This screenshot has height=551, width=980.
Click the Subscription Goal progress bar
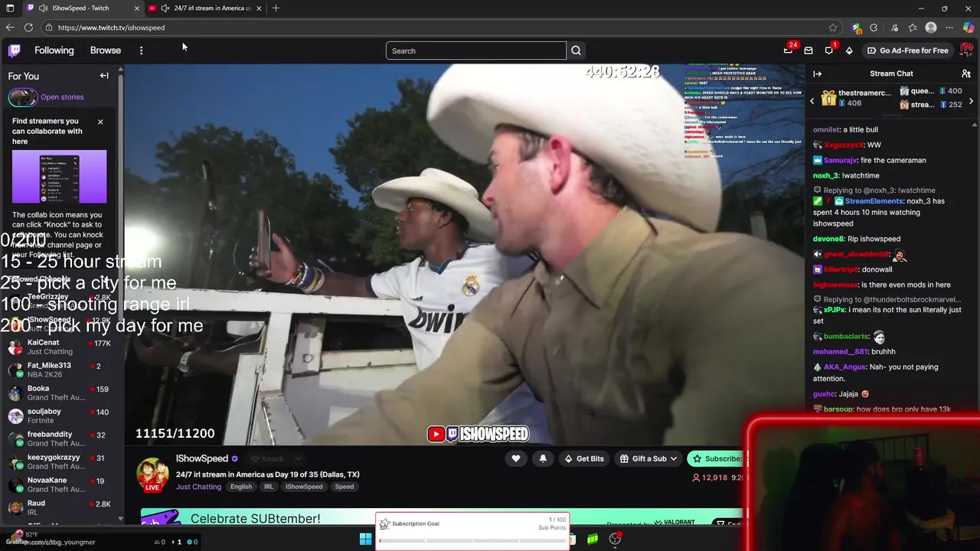point(472,541)
